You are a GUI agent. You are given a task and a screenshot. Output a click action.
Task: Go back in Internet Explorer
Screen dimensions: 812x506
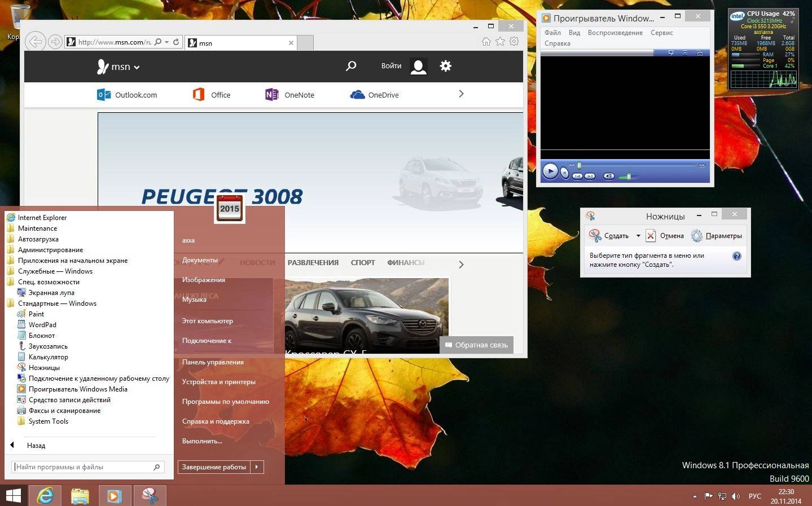coord(35,41)
